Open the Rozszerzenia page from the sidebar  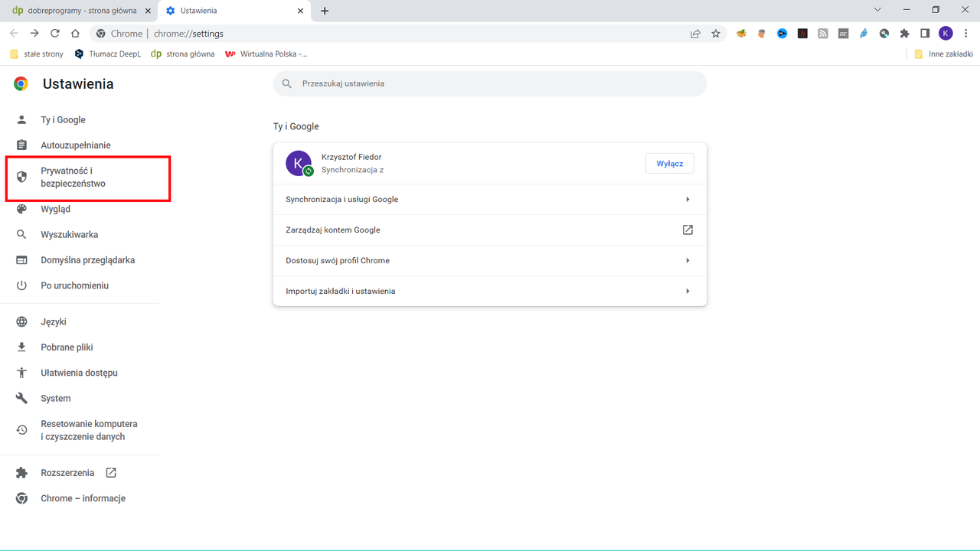point(67,472)
